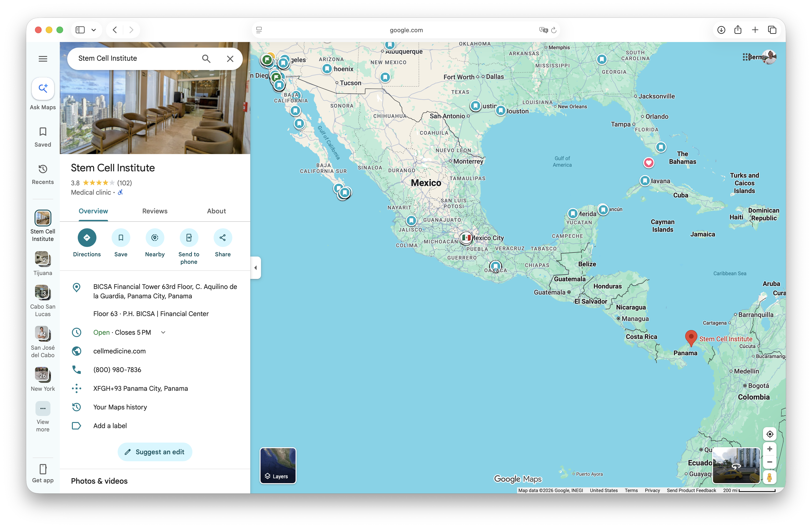Viewport: 812px width, 528px height.
Task: Open New York recent item
Action: 43,379
